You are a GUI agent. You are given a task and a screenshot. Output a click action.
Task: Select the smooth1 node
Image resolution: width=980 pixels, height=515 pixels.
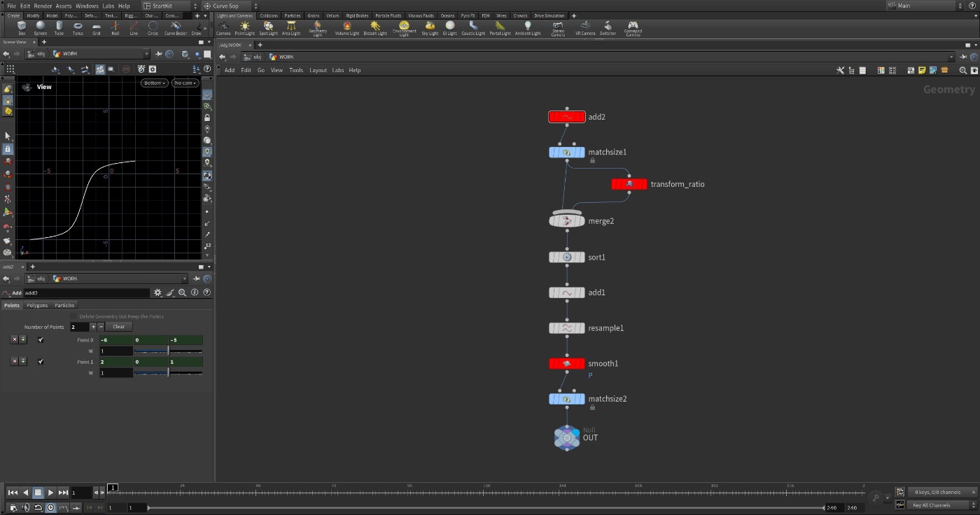click(x=567, y=363)
